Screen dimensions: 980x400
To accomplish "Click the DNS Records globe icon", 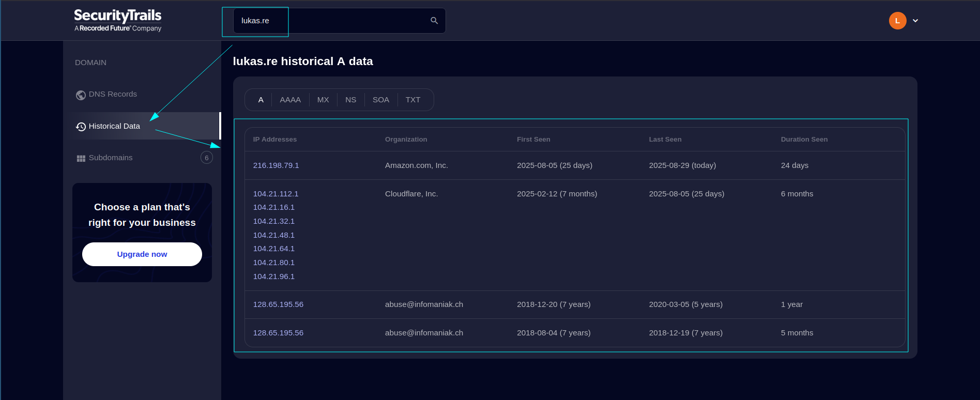I will (x=81, y=95).
